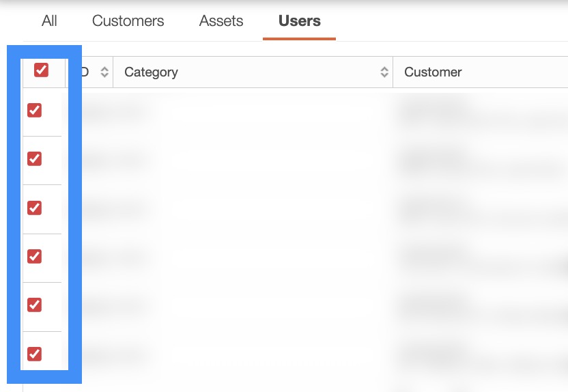Go to the Assets tab

click(221, 21)
